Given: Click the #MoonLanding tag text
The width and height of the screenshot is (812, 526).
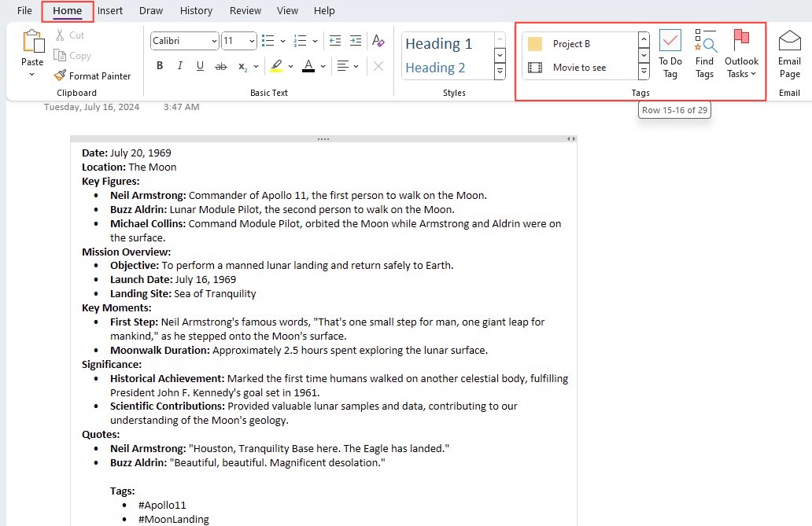Looking at the screenshot, I should pos(173,519).
